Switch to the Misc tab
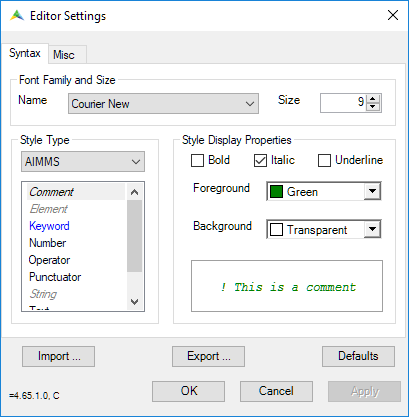 [64, 54]
